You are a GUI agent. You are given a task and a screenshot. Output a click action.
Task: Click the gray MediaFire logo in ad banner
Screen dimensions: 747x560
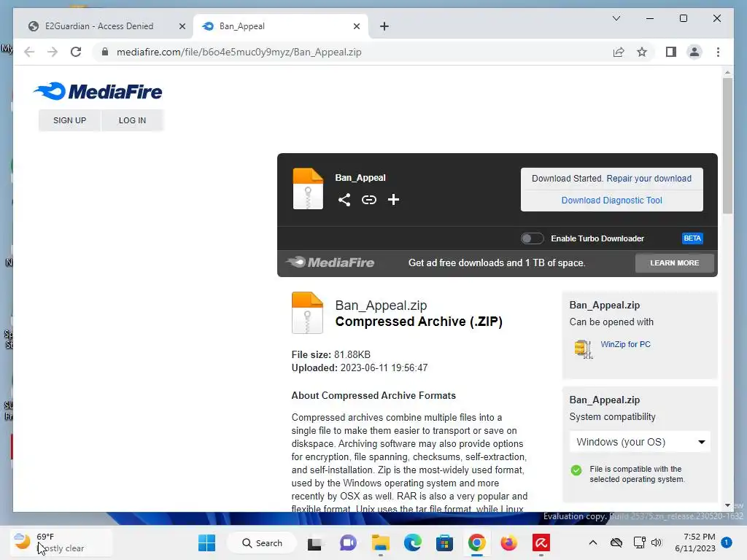tap(330, 262)
